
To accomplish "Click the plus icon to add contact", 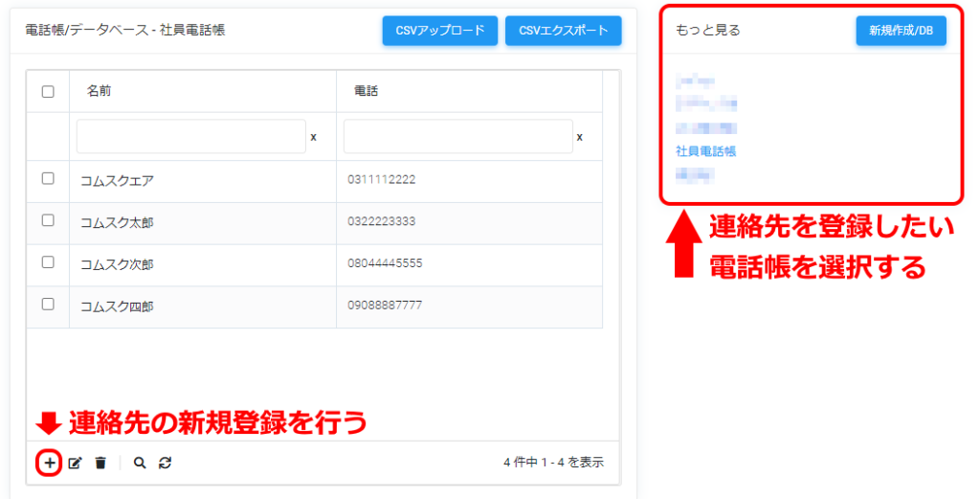I will point(49,463).
